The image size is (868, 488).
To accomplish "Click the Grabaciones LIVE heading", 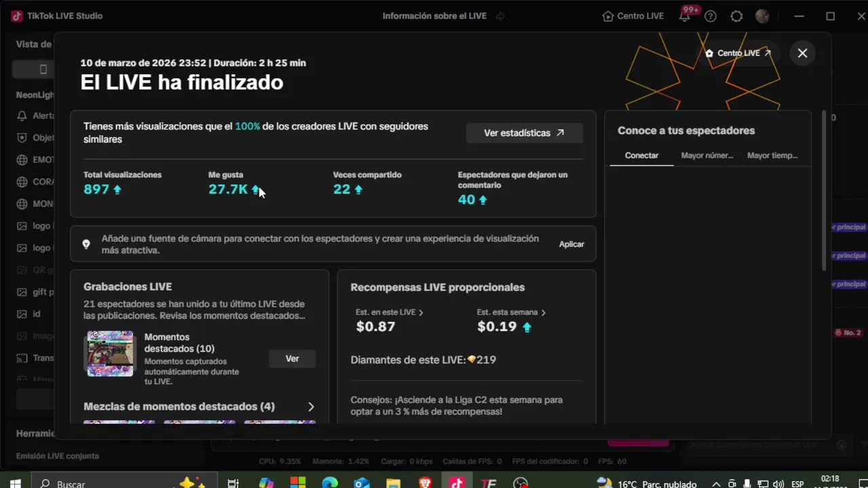I will [127, 287].
